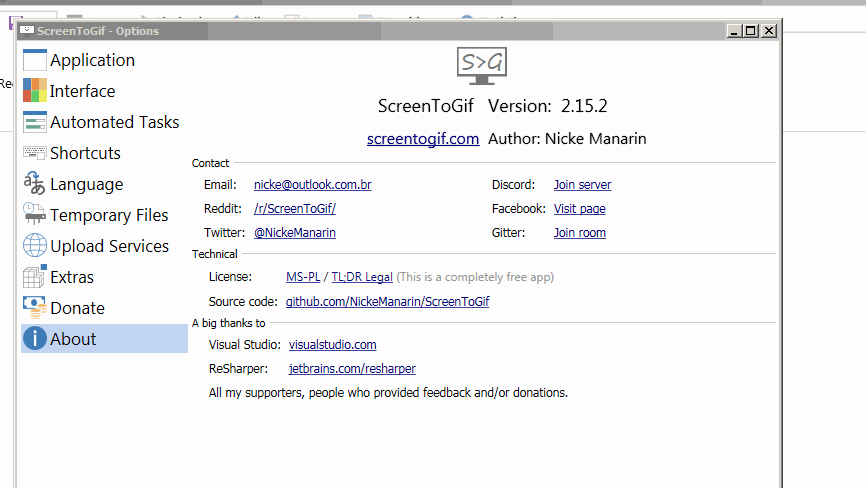This screenshot has width=866, height=488.
Task: Open the github.com/NickeManarin/ScreenToGif source link
Action: [x=388, y=301]
